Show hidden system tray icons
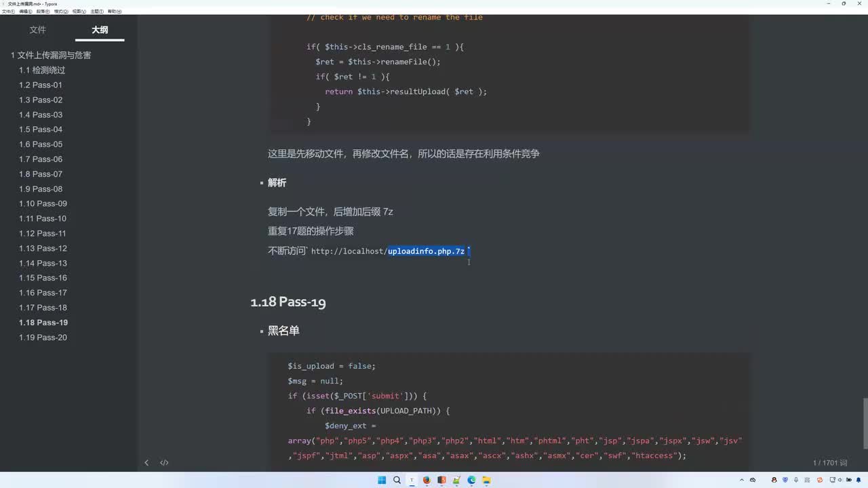Screen dimensions: 868x488 point(743,480)
